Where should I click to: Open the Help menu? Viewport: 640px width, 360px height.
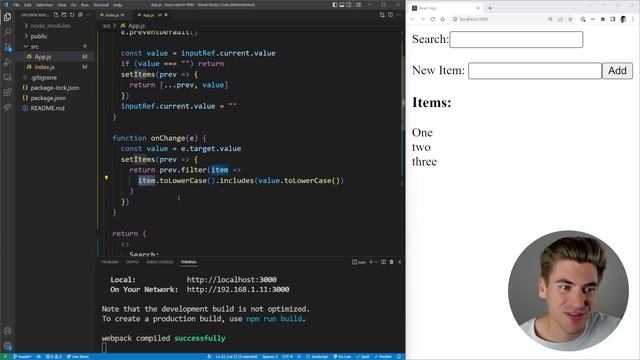point(118,5)
